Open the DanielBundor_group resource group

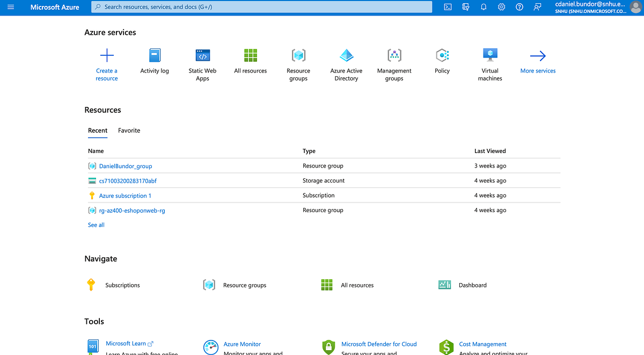[125, 166]
